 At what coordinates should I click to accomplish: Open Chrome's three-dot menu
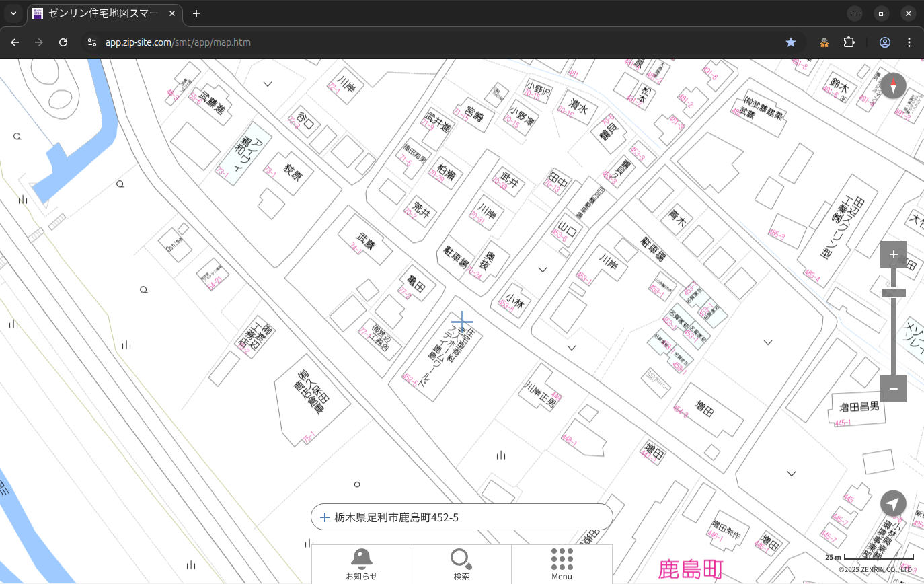coord(909,42)
